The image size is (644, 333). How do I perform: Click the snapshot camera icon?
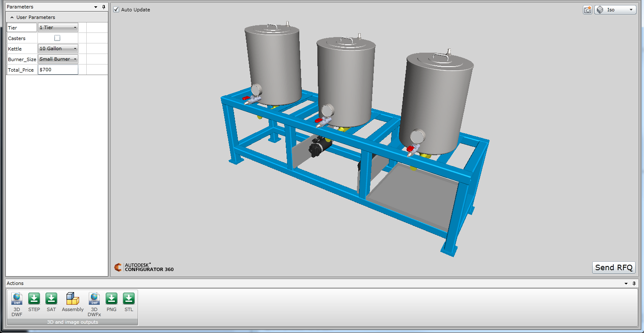(588, 10)
